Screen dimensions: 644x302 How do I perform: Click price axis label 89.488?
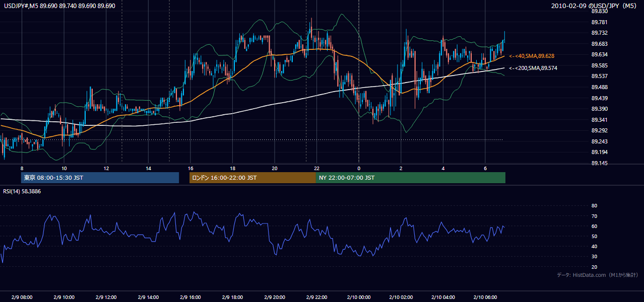[x=600, y=87]
